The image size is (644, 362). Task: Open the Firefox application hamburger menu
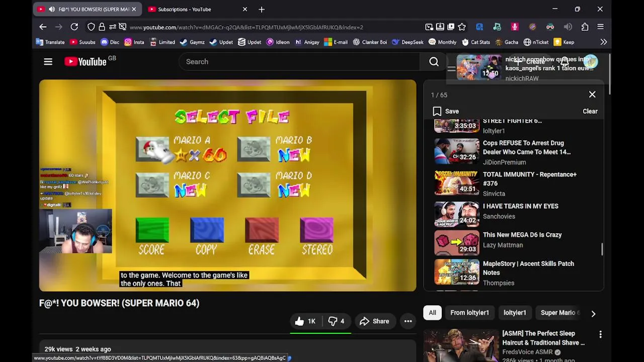coord(600,27)
